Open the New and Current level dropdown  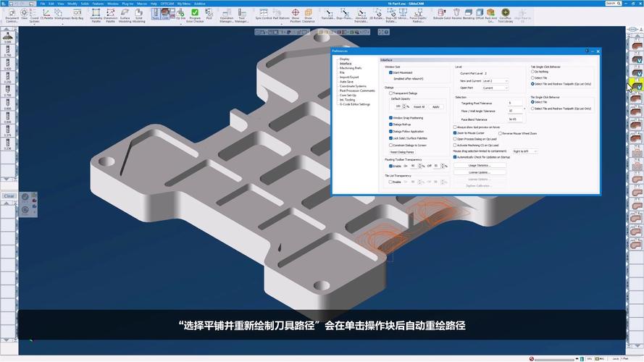pyautogui.click(x=495, y=81)
